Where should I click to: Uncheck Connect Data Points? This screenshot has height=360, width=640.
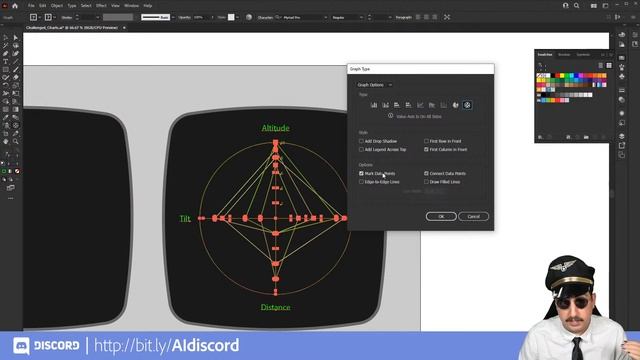[426, 173]
